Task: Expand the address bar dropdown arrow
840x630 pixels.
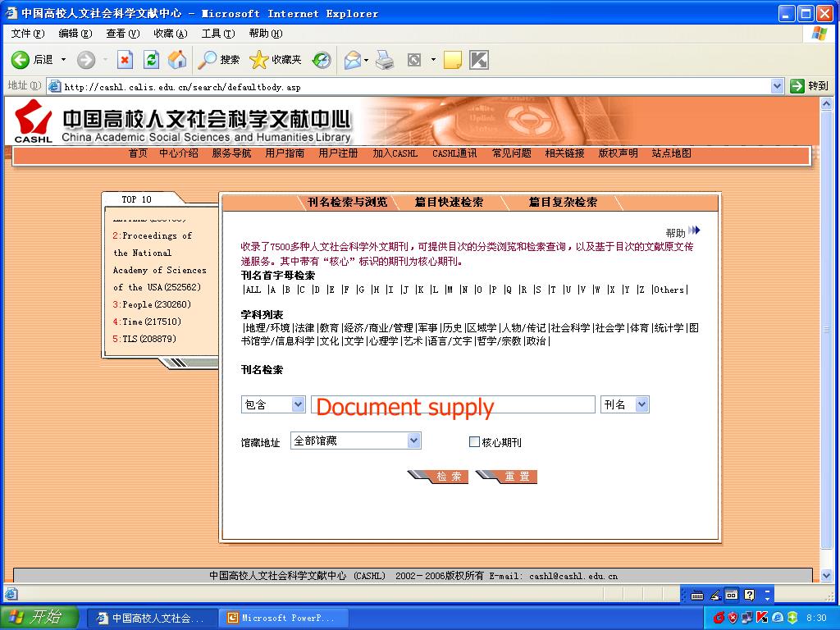Action: (x=778, y=85)
